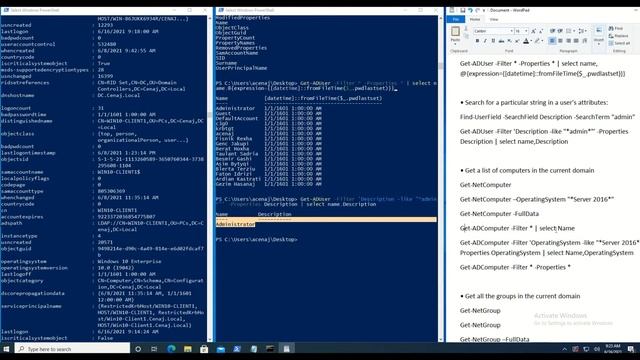The width and height of the screenshot is (640, 360).
Task: Select Align text right in WordPad
Action: click(568, 41)
